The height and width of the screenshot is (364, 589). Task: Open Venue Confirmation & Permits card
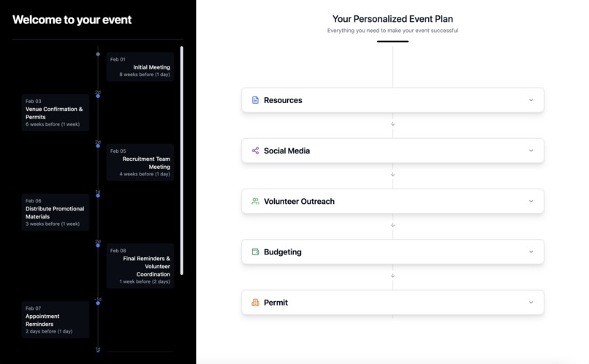(x=56, y=113)
